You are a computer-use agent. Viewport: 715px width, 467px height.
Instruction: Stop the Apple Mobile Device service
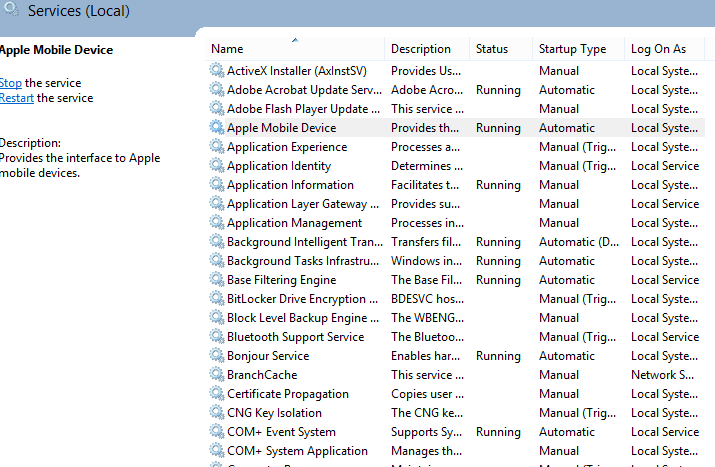coord(10,83)
